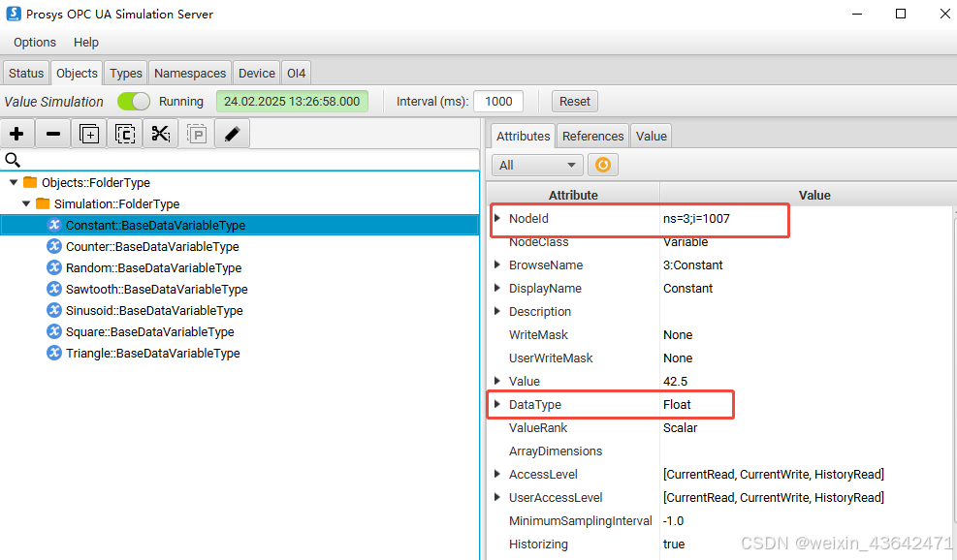Open the Help menu

(x=86, y=42)
